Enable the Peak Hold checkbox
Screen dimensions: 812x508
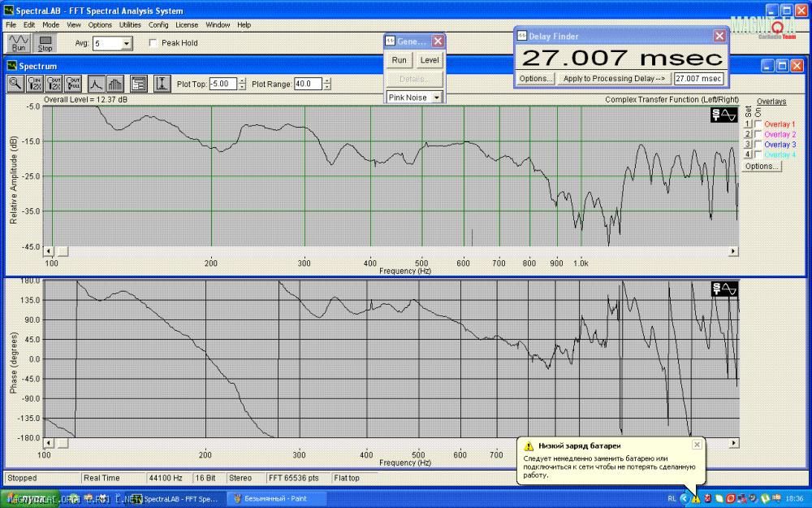tap(153, 43)
